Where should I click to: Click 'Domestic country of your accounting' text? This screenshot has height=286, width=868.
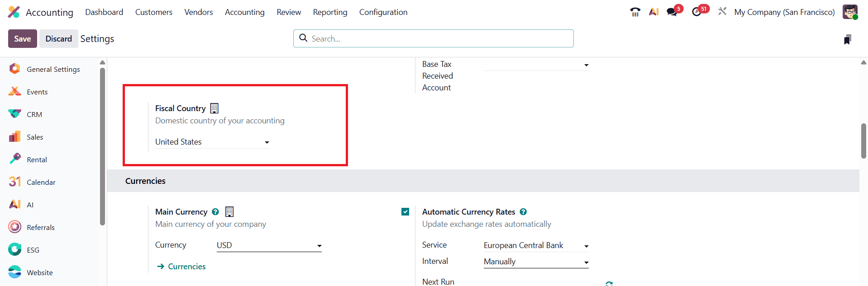tap(220, 121)
